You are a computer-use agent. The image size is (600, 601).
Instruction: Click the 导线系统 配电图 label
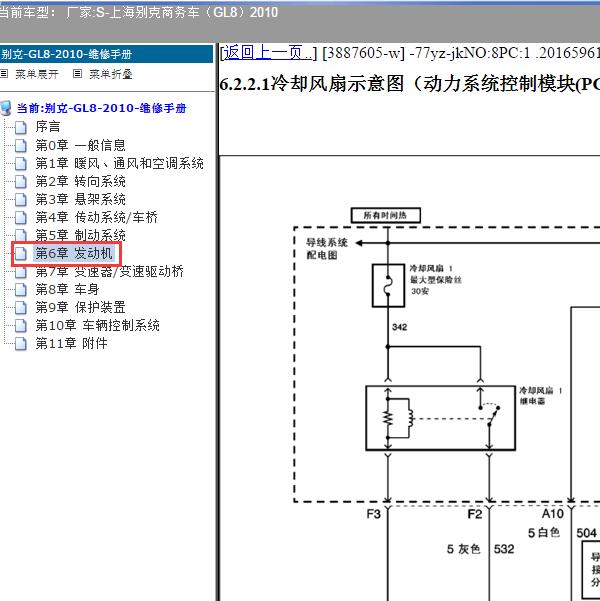coord(327,249)
